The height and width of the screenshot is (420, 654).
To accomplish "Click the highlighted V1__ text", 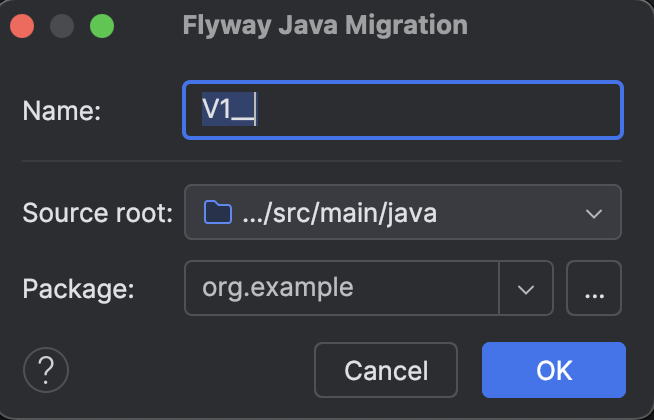I will tap(229, 110).
